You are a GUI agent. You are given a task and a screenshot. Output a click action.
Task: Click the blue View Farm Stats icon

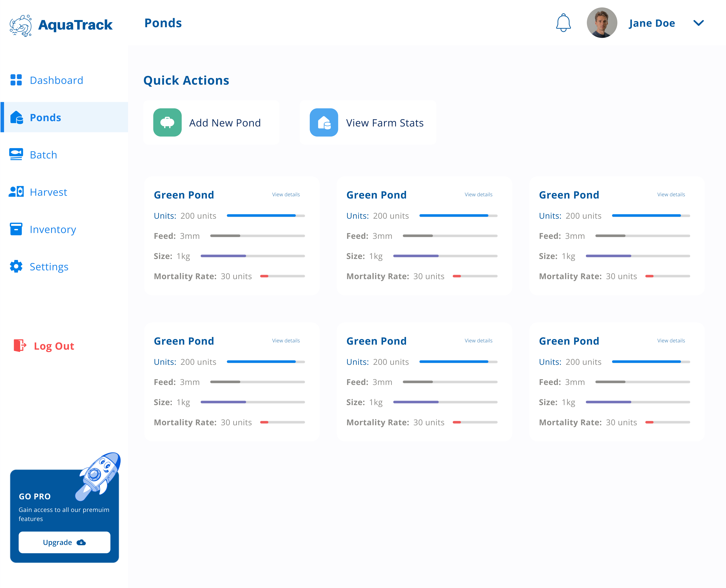coord(324,123)
